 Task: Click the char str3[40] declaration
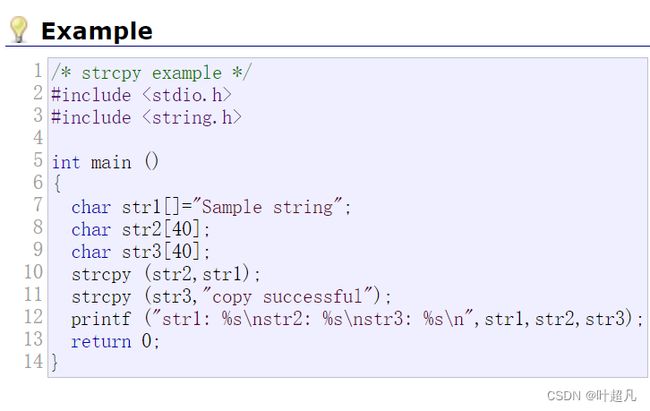141,251
